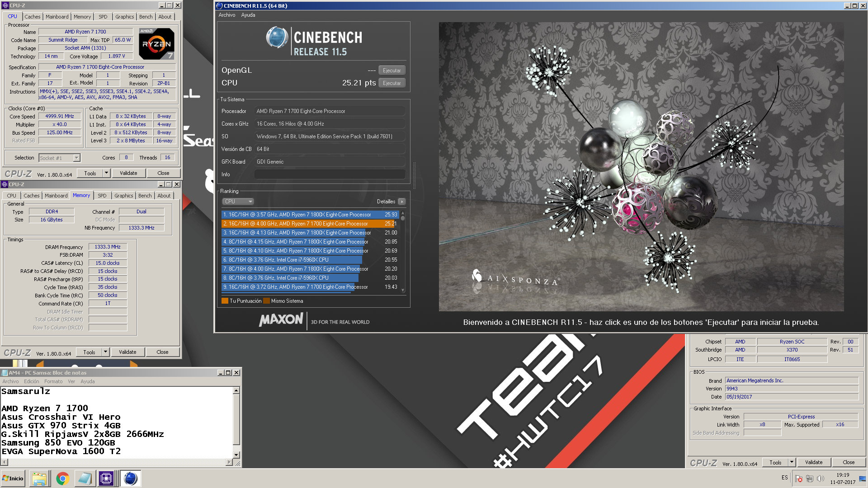Switch to Caches tab in top CPU-Z
Screen dimensions: 868x488
pos(33,17)
